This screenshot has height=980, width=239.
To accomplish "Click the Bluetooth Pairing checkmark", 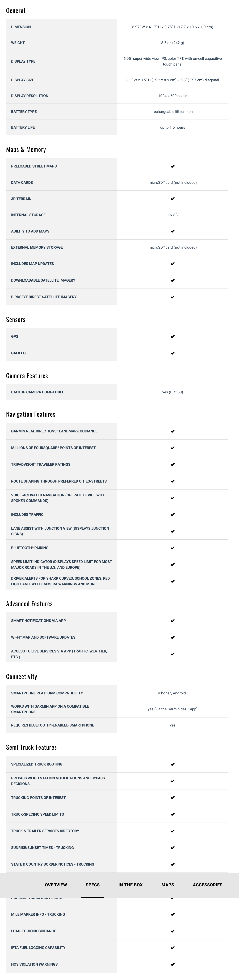I will [172, 548].
